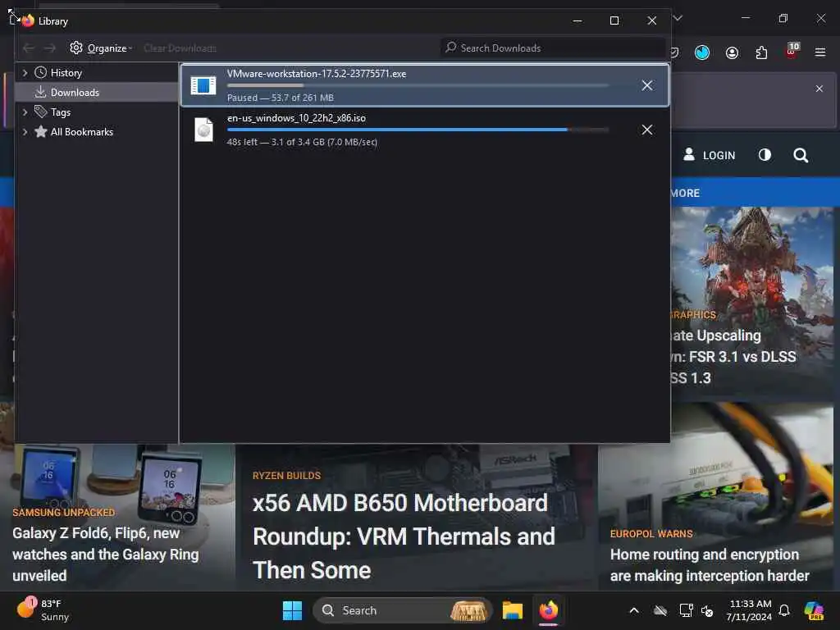The height and width of the screenshot is (630, 840).
Task: Click the network display tray icon
Action: [686, 610]
